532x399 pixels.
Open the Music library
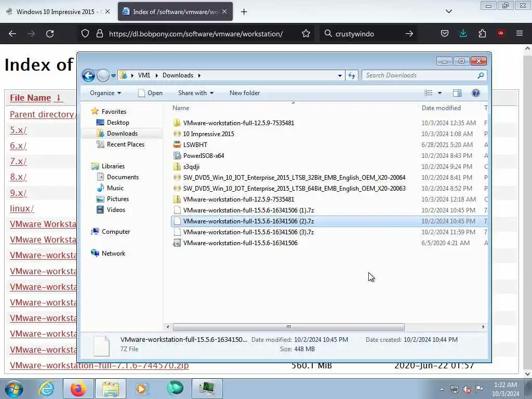tap(110, 188)
